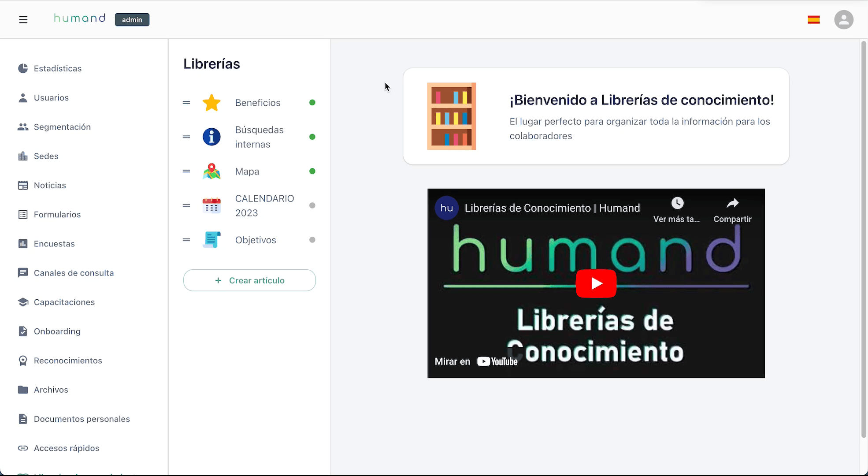Click the Usuarios person icon
The image size is (868, 476).
pos(23,97)
